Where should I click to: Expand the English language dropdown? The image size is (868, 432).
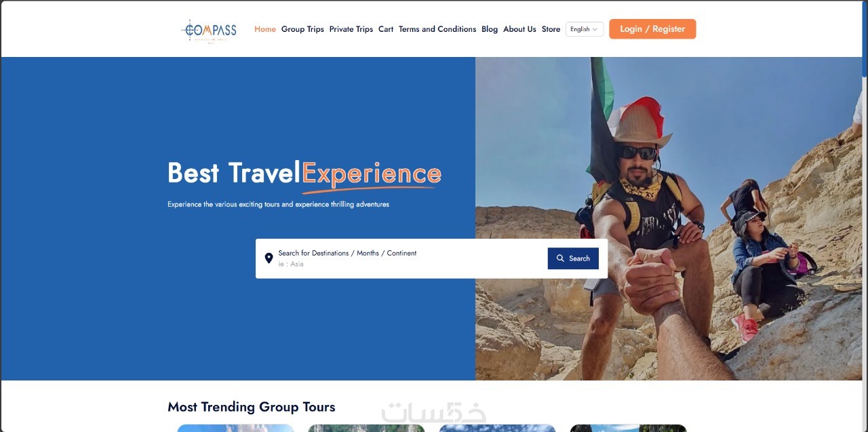pyautogui.click(x=585, y=29)
